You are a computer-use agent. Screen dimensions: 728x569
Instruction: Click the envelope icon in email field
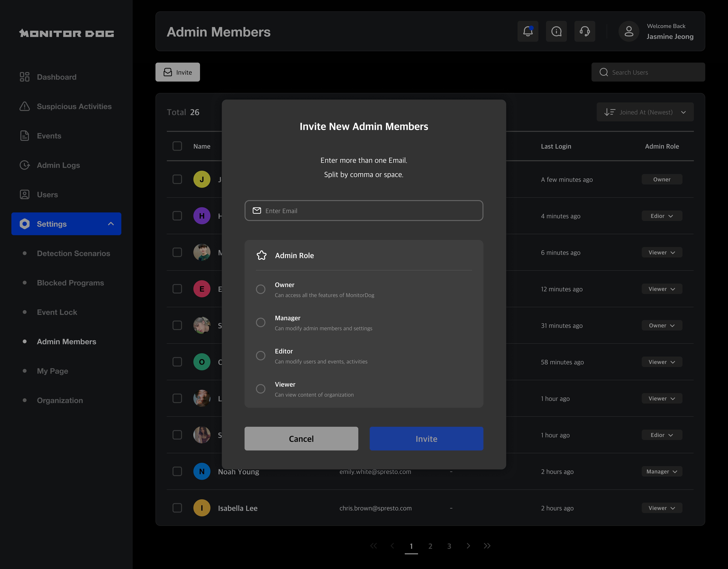coord(257,210)
